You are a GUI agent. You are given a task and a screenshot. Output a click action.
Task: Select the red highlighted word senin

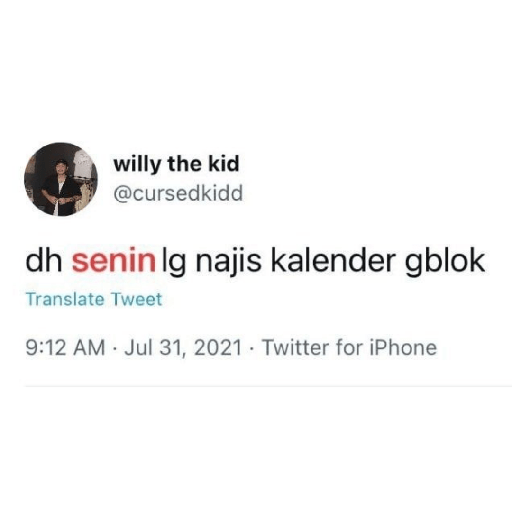tap(114, 261)
